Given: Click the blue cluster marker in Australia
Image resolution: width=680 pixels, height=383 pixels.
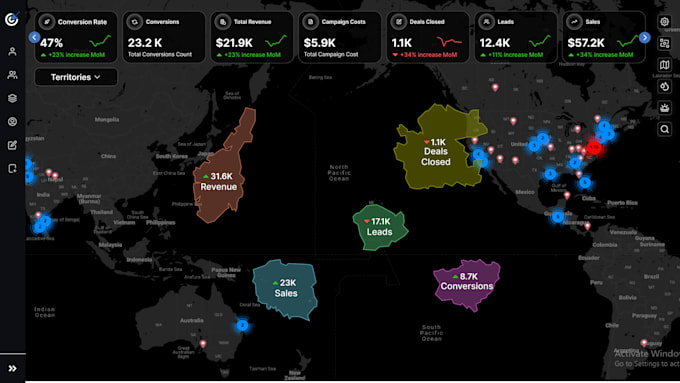Looking at the screenshot, I should click(242, 325).
